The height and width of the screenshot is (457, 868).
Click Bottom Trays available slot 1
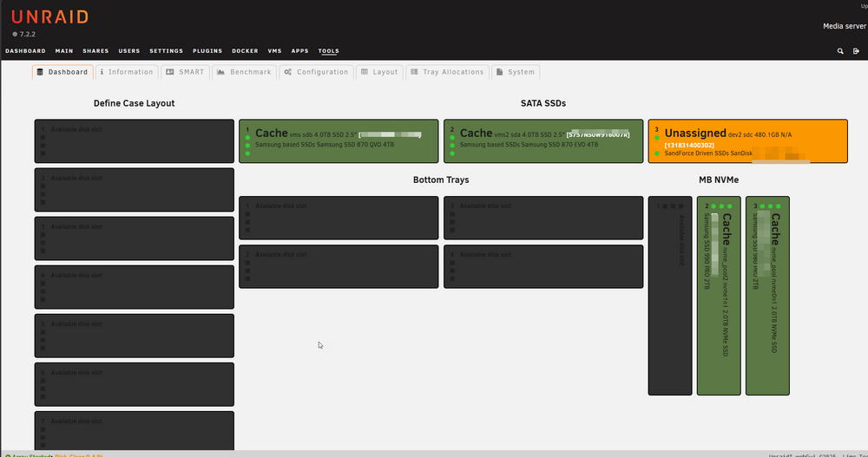(339, 218)
